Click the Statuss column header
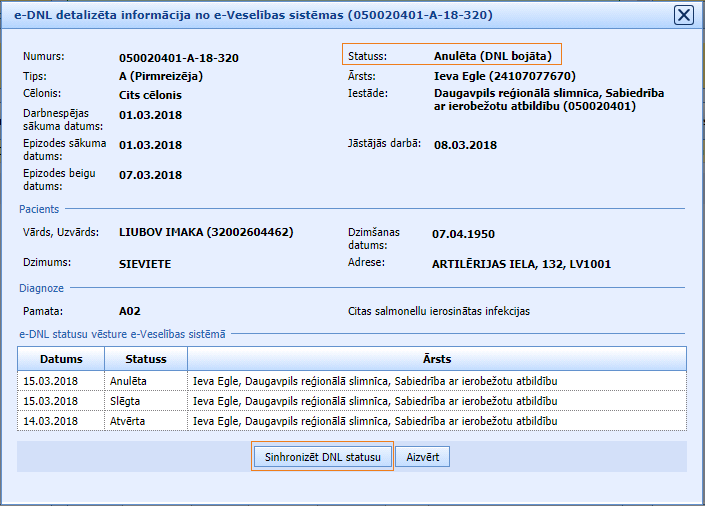Screen dimensions: 705x506 click(x=146, y=359)
